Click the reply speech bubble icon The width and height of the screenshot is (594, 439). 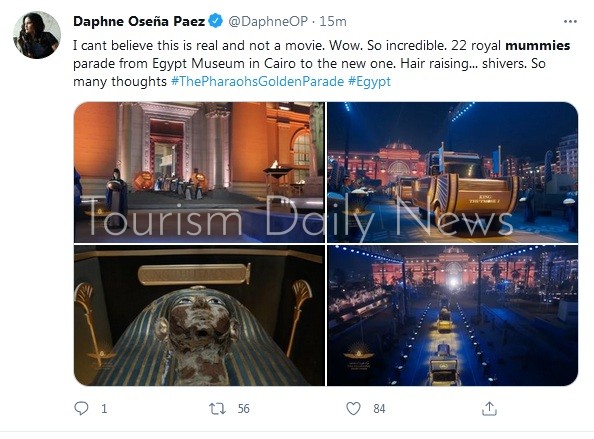[81, 408]
